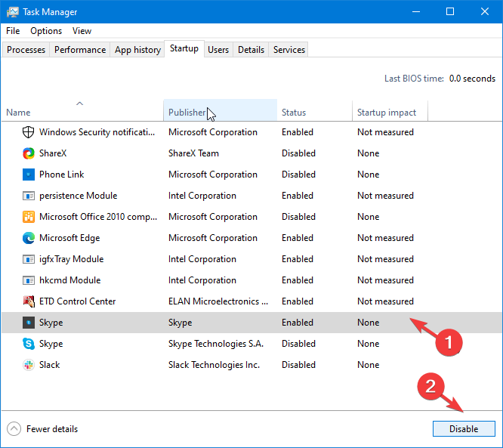Click Enabled status in the selected Skype row
The height and width of the screenshot is (448, 503).
point(298,323)
